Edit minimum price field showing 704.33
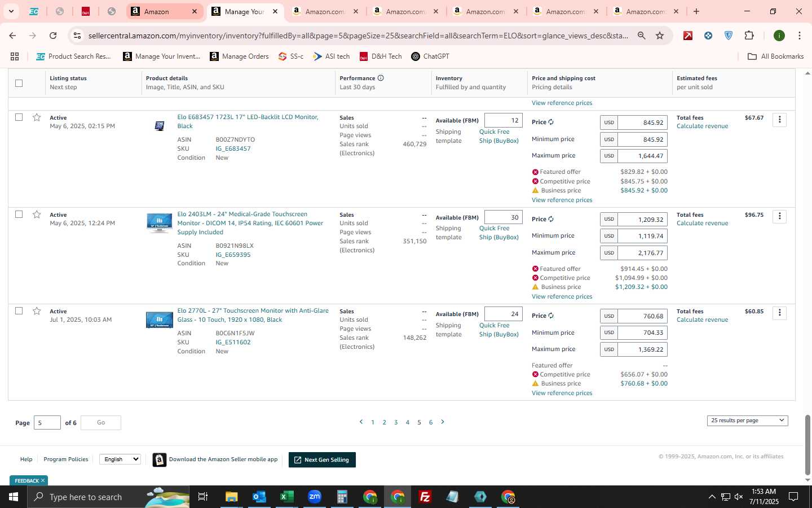 point(643,332)
